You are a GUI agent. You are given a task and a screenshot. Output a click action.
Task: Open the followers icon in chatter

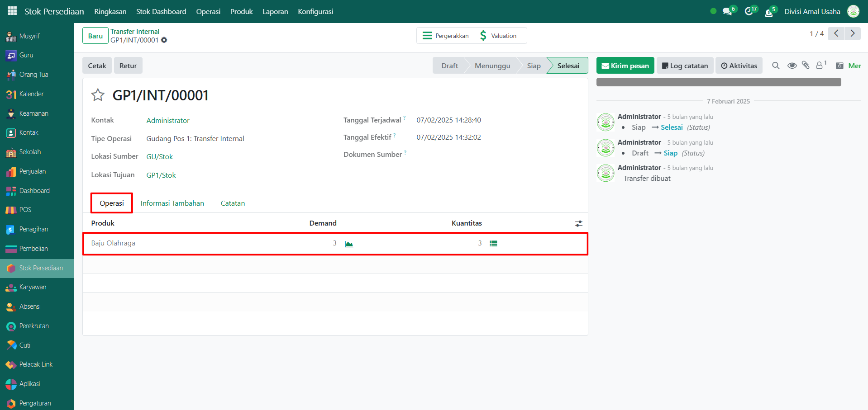coord(820,66)
